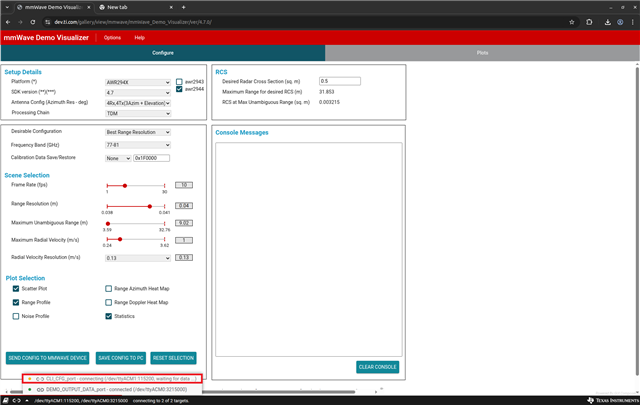Select the CLI_CFG_port connecting entry

[112, 379]
